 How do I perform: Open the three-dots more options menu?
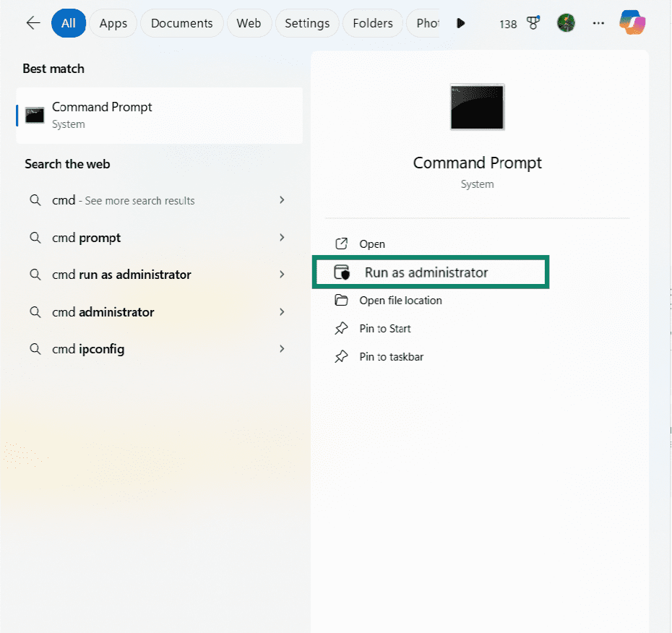[x=598, y=23]
